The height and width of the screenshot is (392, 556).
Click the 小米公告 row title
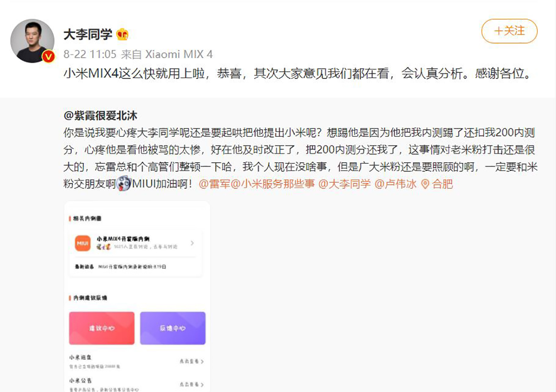click(80, 381)
